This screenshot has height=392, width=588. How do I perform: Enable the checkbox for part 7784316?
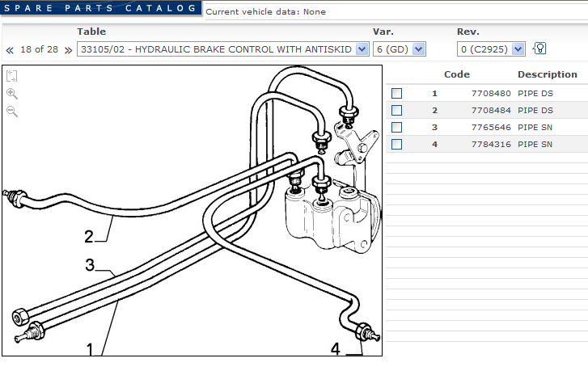point(396,144)
